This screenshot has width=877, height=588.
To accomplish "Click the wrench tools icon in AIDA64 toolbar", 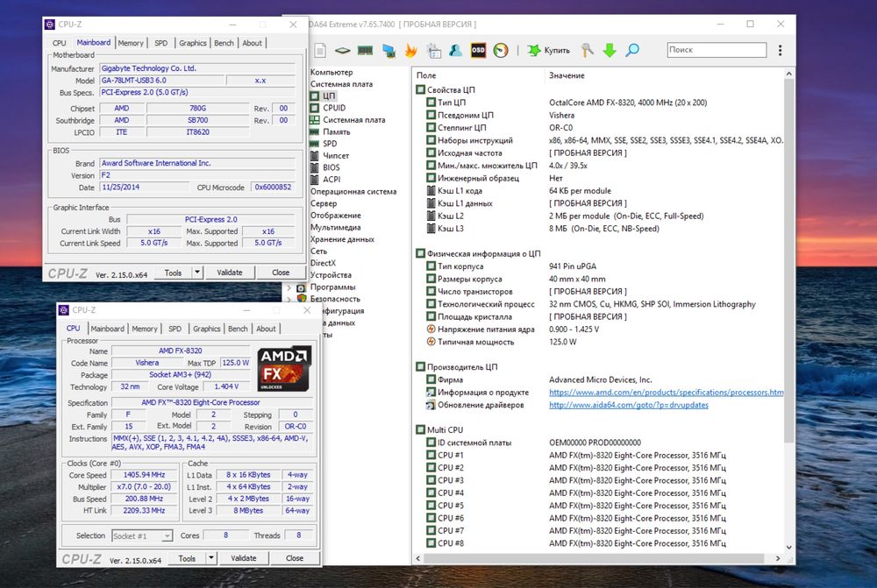I will 587,50.
